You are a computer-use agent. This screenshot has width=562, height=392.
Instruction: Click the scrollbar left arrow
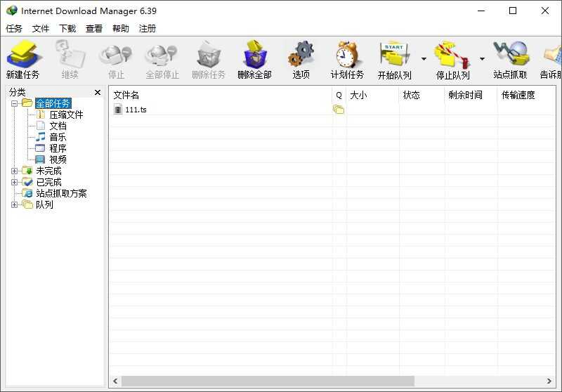pyautogui.click(x=115, y=381)
